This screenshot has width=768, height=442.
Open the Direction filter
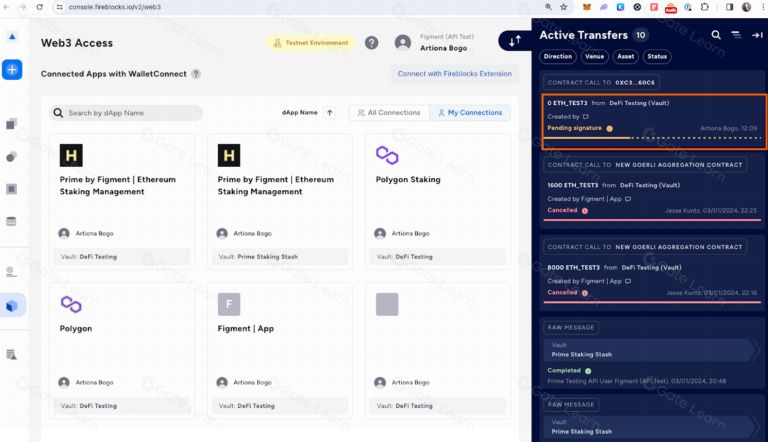coord(557,56)
